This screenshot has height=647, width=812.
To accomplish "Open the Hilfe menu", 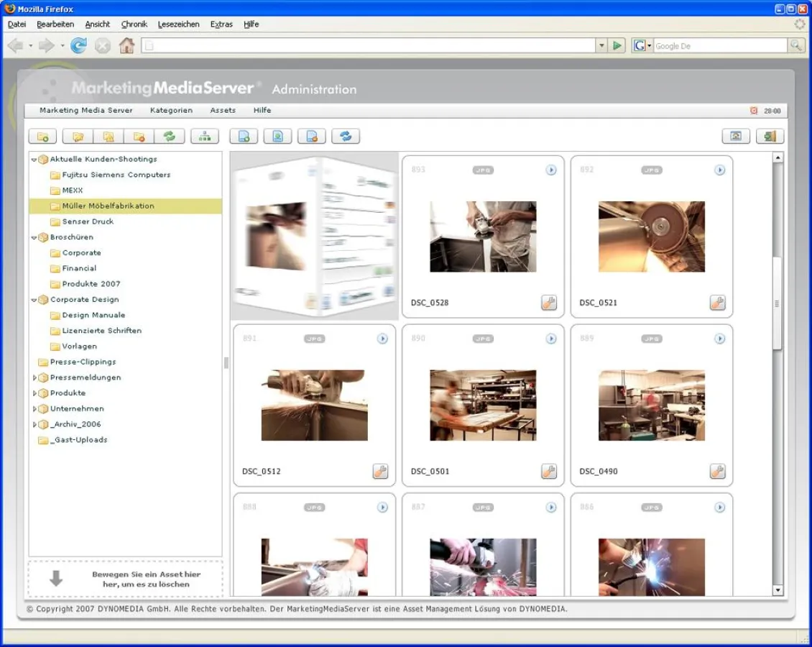I will (262, 110).
